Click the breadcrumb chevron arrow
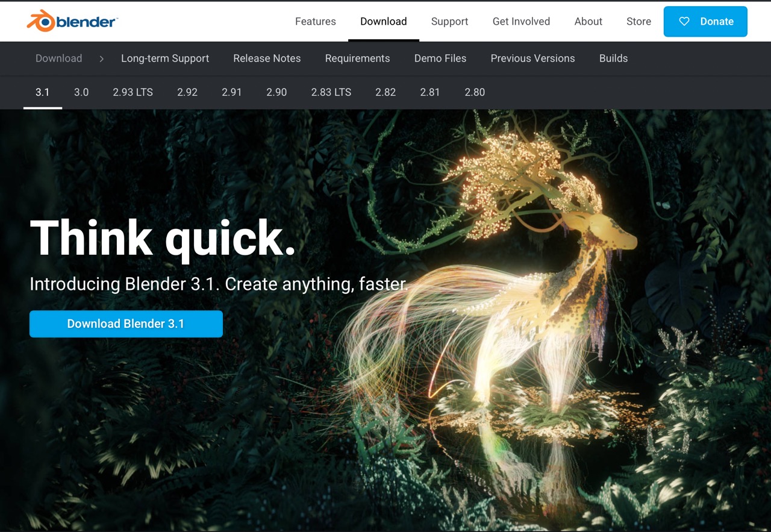 pyautogui.click(x=102, y=58)
